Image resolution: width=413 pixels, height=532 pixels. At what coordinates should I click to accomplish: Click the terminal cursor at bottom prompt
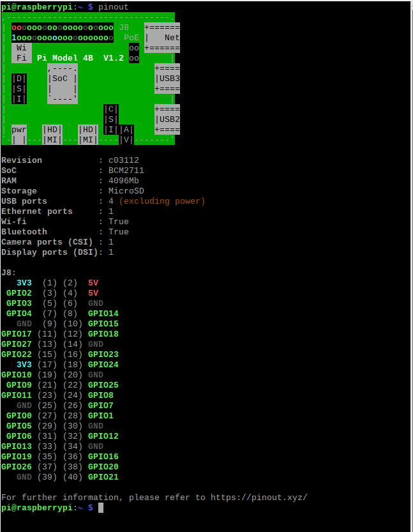pos(101,508)
